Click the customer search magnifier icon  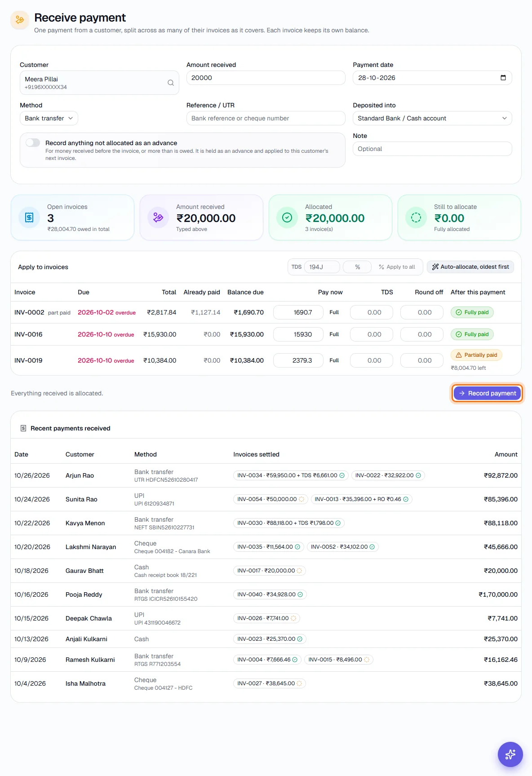tap(171, 83)
